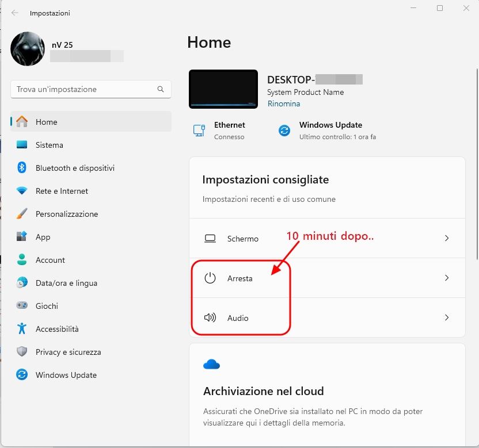Expand Arresta row chevron
Screen dimensions: 479x448
[x=447, y=278]
